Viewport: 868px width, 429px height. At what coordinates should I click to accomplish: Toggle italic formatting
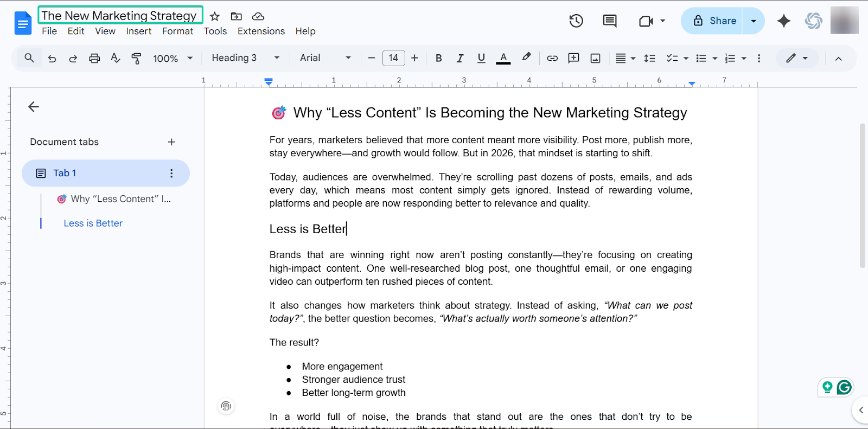pyautogui.click(x=460, y=58)
